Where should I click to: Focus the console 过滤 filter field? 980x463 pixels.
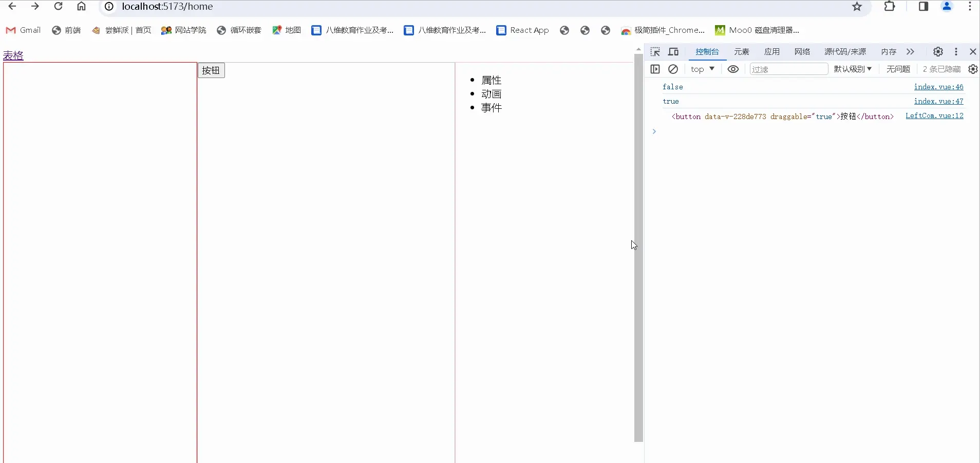(789, 69)
